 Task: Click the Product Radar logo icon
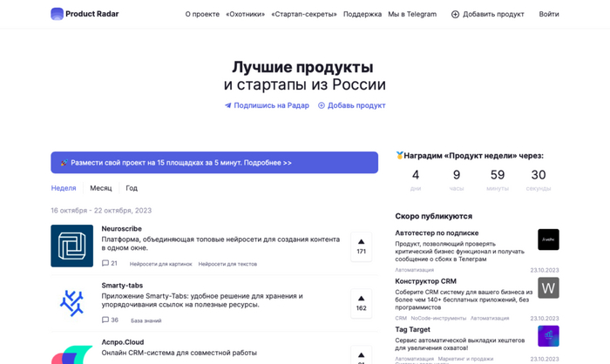(58, 14)
